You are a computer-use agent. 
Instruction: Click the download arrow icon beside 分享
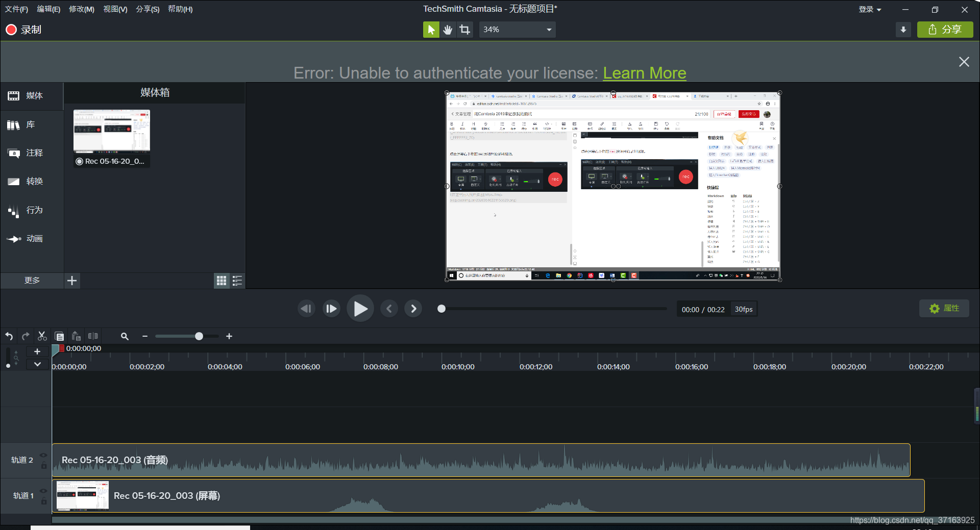pos(903,30)
